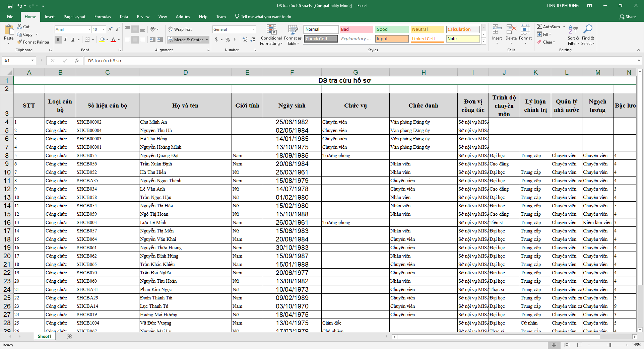Open the Page Layout ribbon tab
Image resolution: width=644 pixels, height=349 pixels.
(74, 17)
